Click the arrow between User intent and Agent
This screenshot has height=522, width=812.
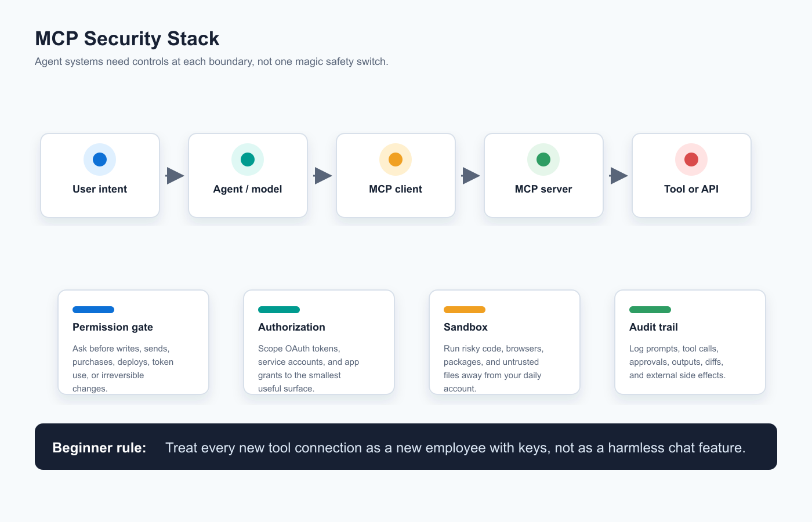click(175, 176)
